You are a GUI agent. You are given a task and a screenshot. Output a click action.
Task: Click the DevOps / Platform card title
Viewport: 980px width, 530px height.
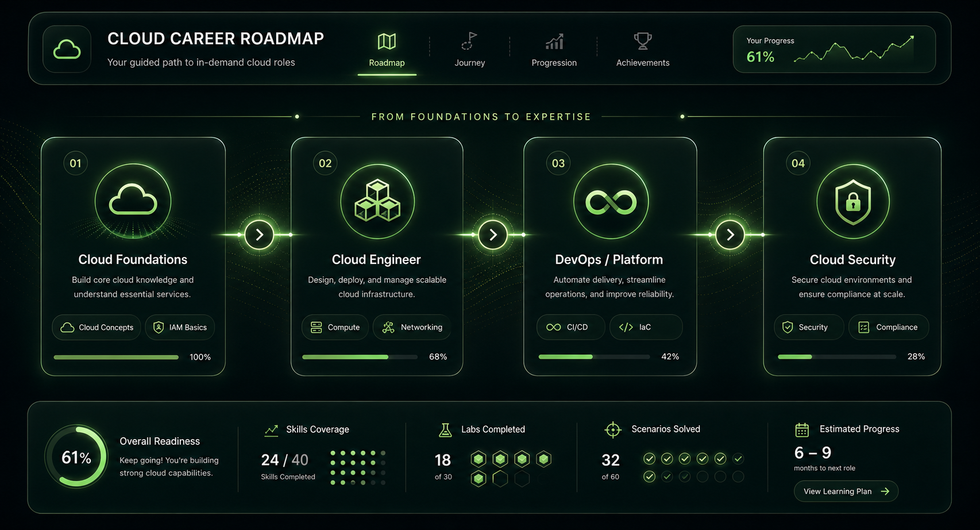click(609, 260)
